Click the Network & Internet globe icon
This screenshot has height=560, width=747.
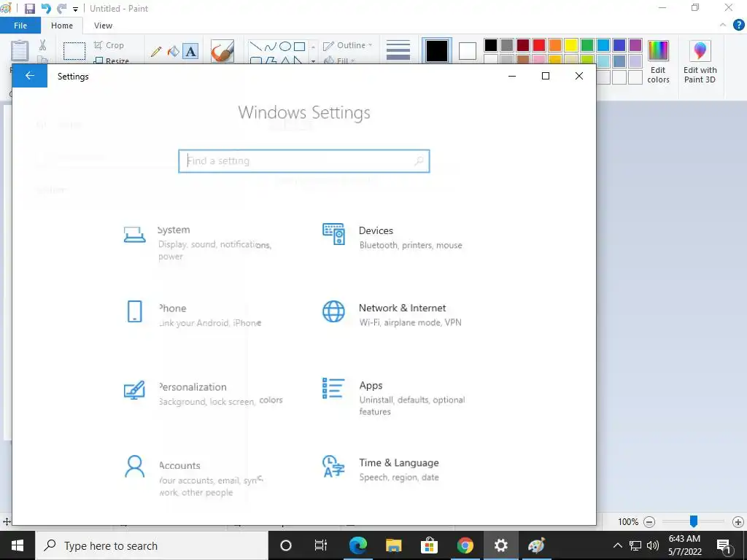(333, 312)
